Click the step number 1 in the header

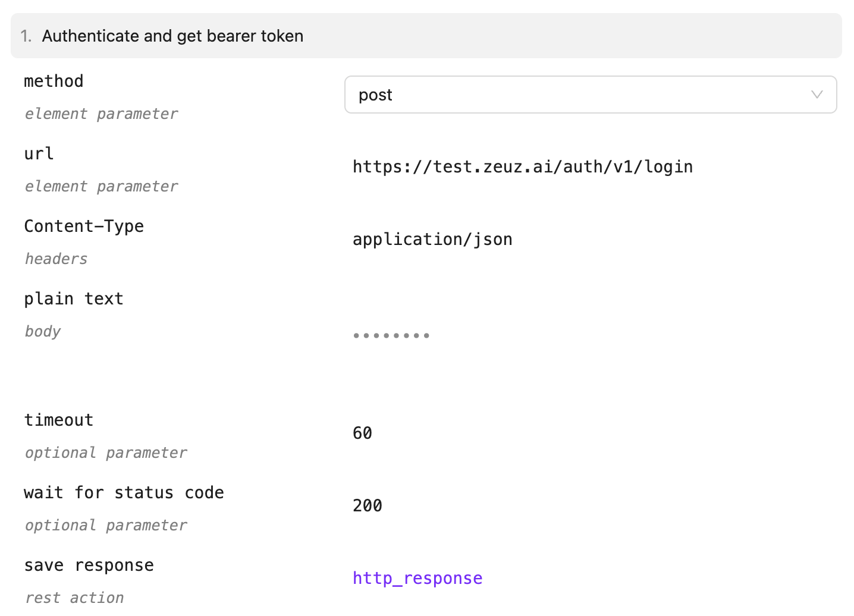coord(24,36)
